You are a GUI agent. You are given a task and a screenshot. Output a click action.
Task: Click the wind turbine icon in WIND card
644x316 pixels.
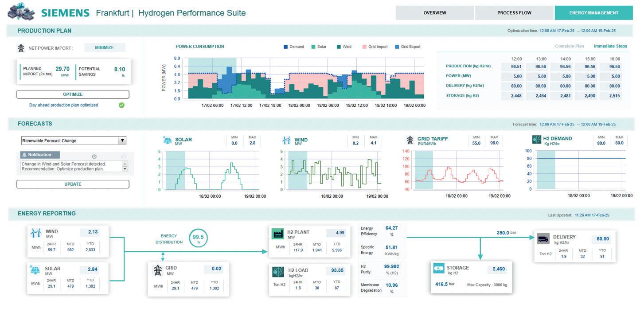(35, 233)
